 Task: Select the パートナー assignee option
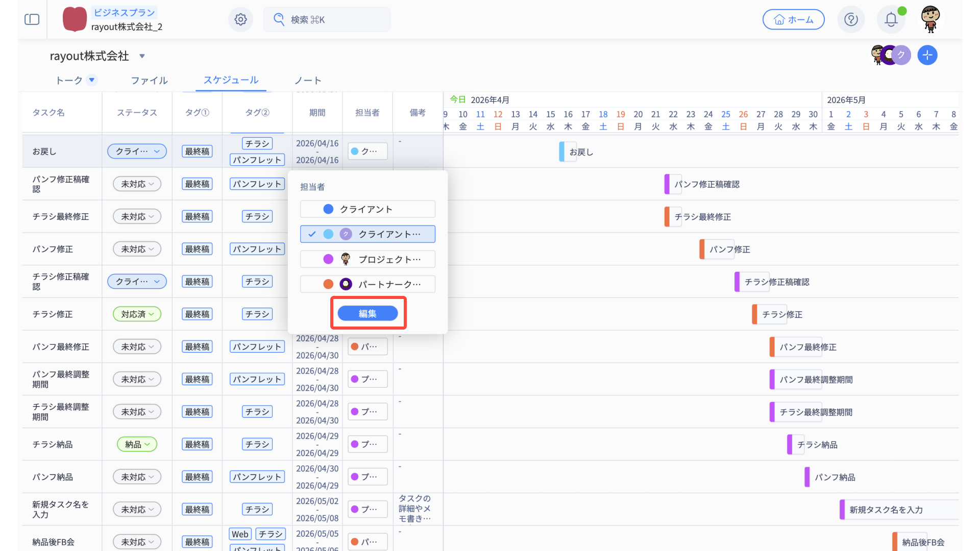pos(367,284)
